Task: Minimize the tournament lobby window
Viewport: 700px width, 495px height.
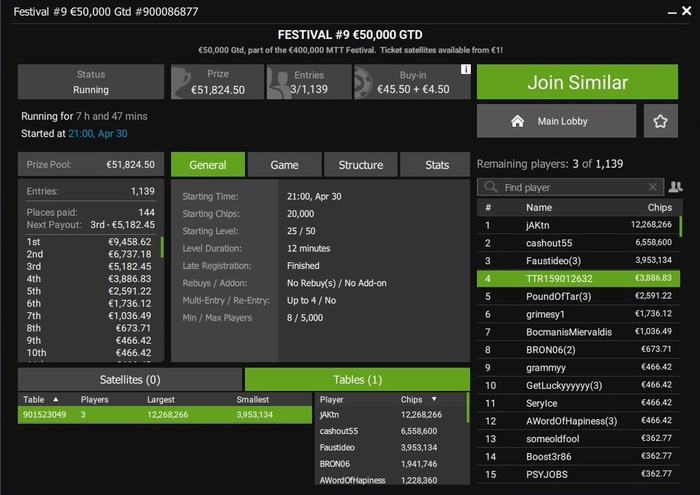Action: (x=672, y=13)
